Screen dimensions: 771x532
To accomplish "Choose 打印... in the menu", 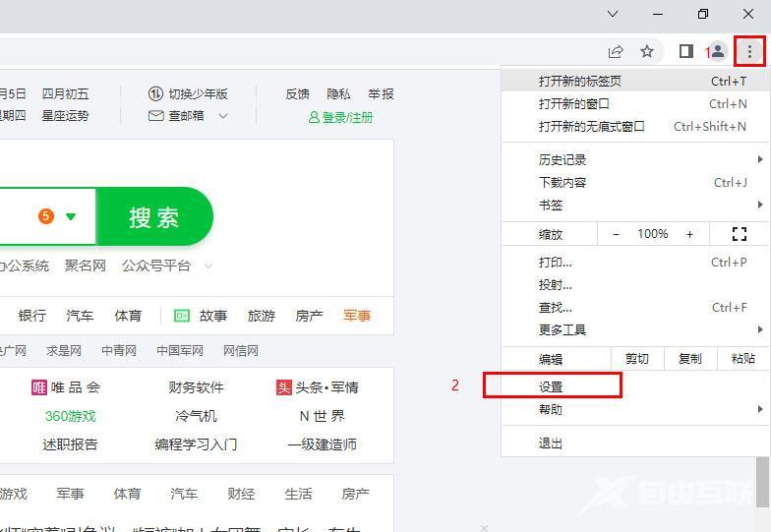I will pos(634,262).
